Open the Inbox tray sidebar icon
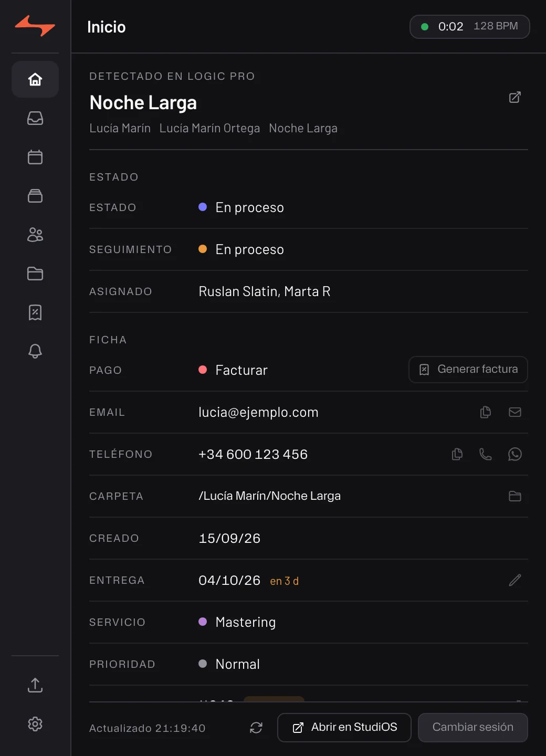Screen dimensions: 546x756 [35, 118]
